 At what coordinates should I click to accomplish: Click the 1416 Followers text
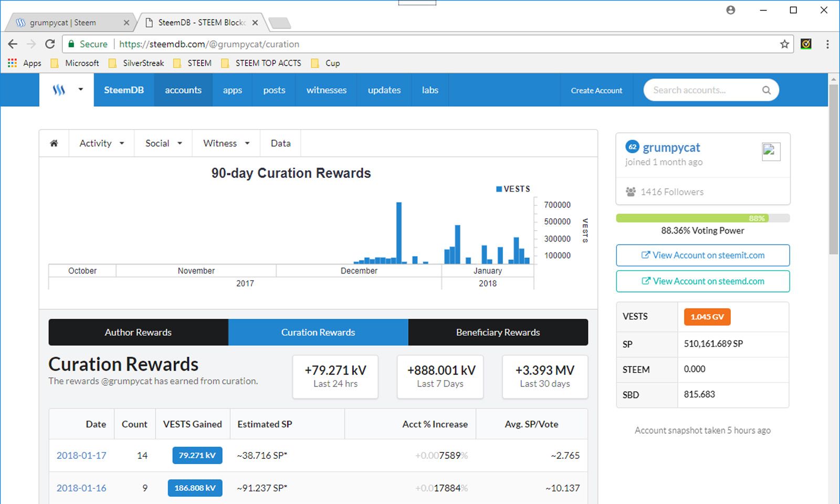click(x=671, y=192)
